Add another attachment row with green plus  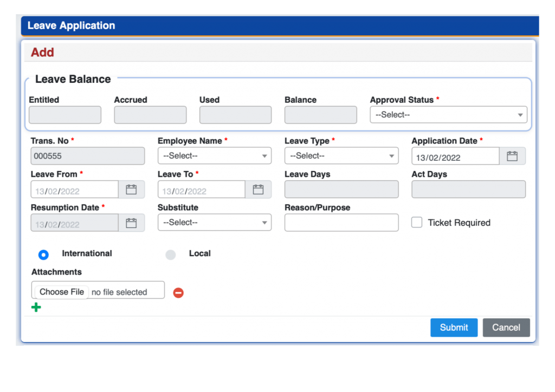(36, 307)
